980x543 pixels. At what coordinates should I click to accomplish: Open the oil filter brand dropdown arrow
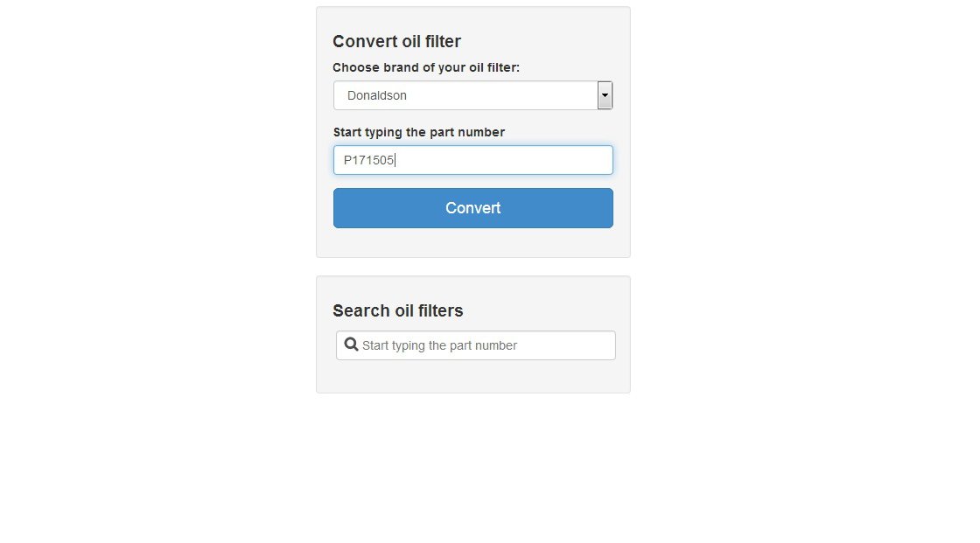click(605, 95)
